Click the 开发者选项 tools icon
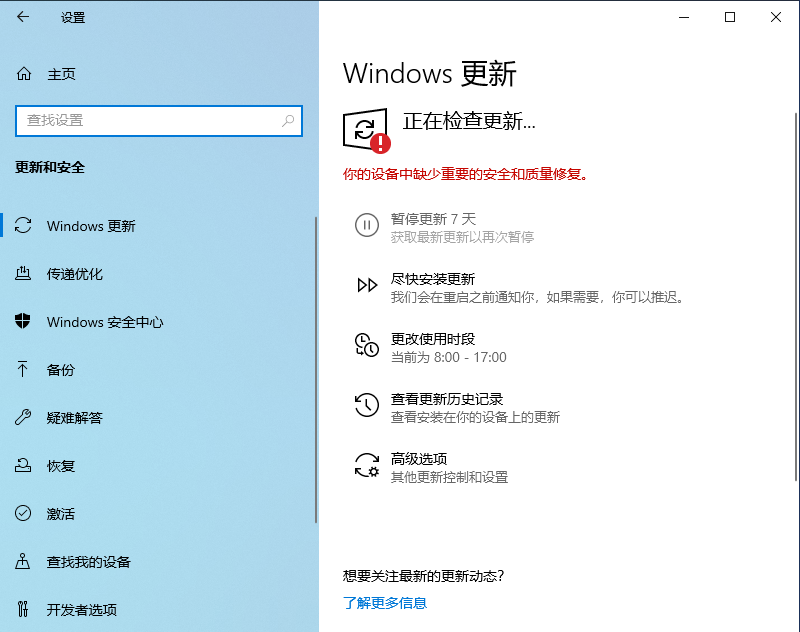The height and width of the screenshot is (632, 800). 22,609
